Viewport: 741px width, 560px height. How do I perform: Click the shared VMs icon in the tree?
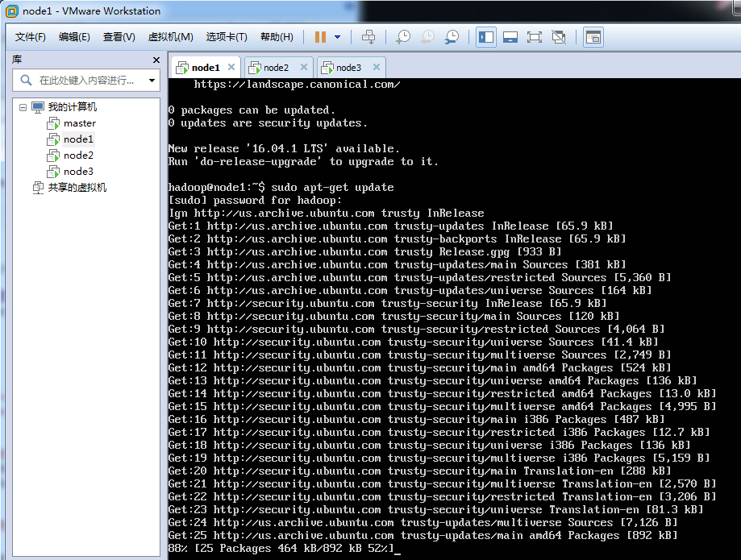[x=38, y=188]
